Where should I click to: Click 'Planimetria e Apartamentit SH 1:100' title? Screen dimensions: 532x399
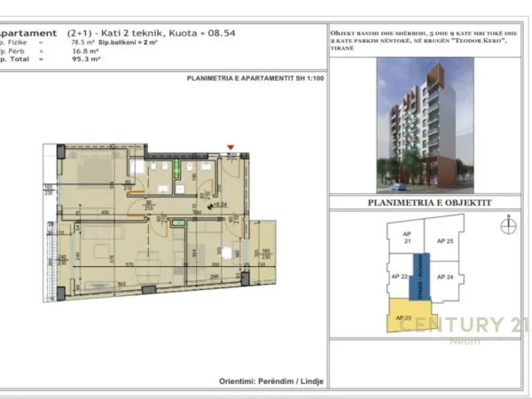[x=255, y=78]
